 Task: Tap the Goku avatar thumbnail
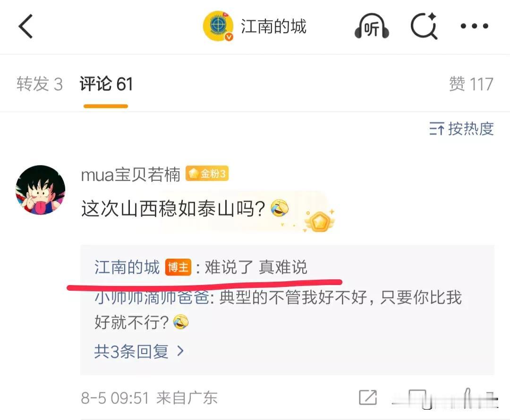tap(40, 190)
